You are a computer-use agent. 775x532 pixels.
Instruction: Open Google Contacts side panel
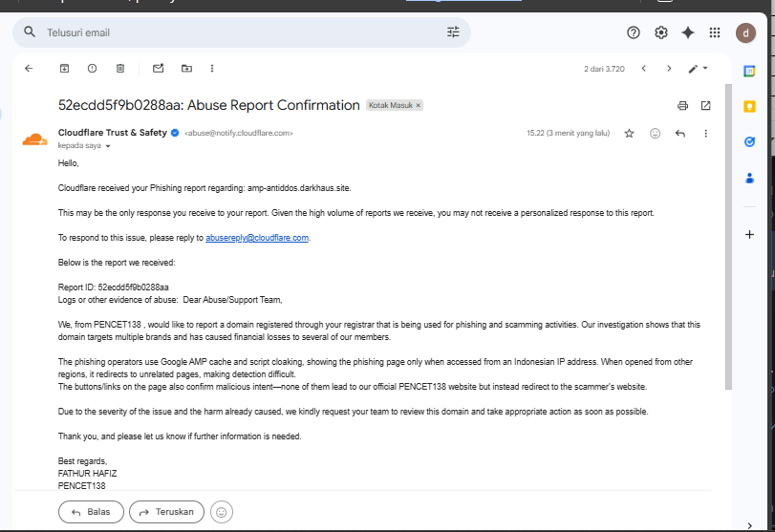coord(749,178)
